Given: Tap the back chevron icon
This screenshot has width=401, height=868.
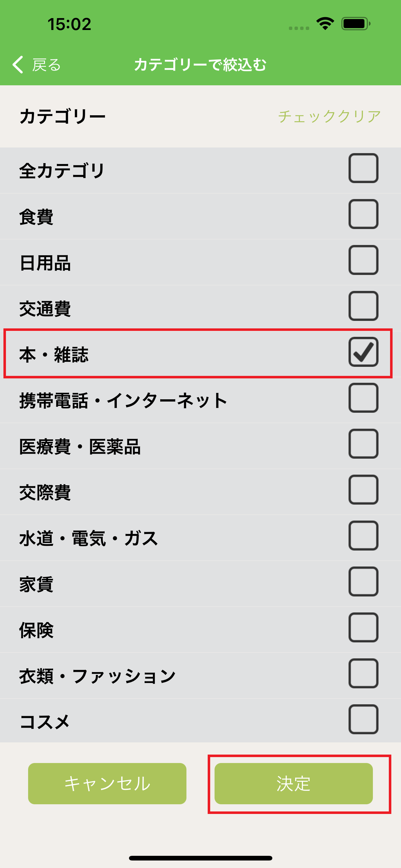Looking at the screenshot, I should click(x=18, y=64).
